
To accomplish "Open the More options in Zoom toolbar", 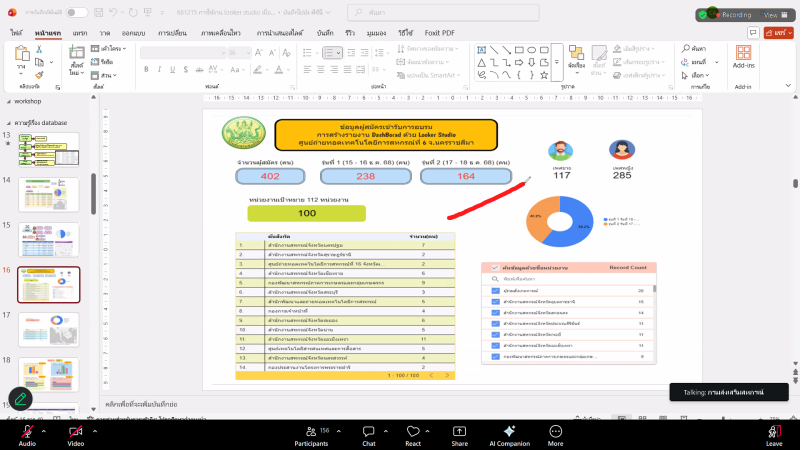I will click(555, 429).
